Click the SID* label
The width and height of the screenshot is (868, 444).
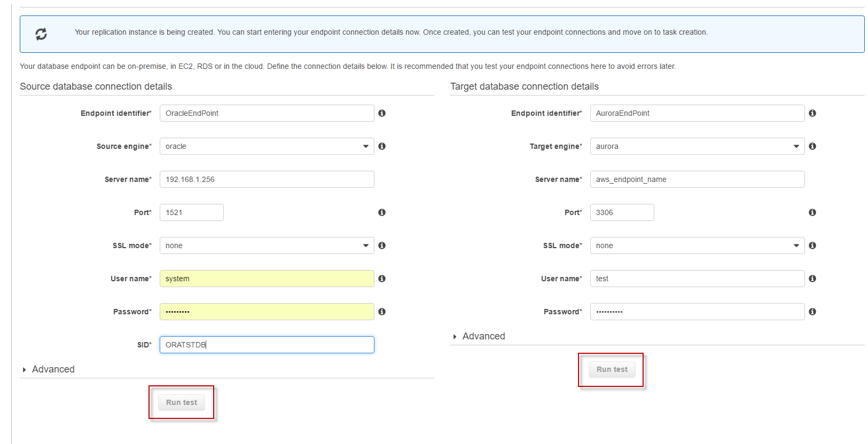tap(144, 345)
